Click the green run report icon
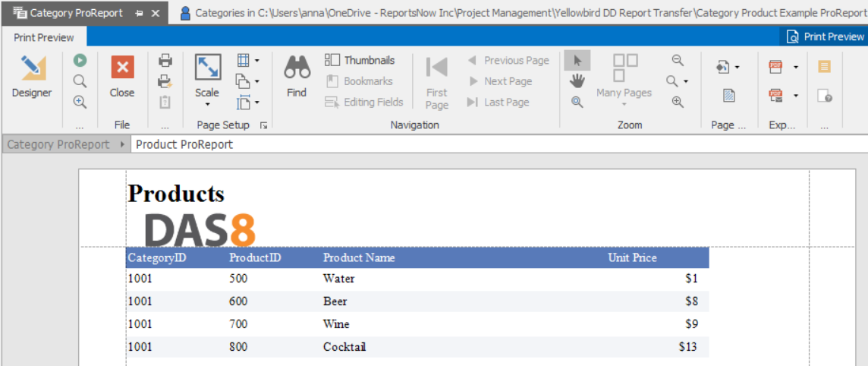The width and height of the screenshot is (868, 366). pos(80,60)
